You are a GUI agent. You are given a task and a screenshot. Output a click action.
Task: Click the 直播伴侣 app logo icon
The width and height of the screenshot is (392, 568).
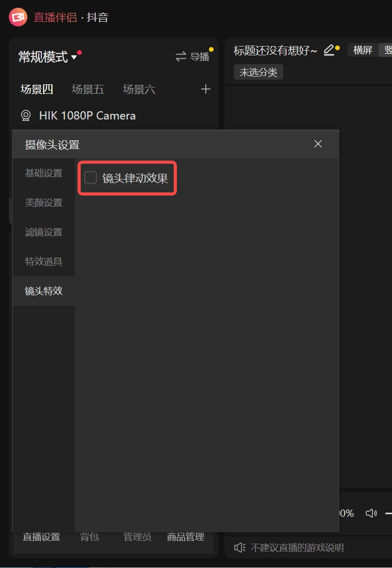click(x=18, y=17)
